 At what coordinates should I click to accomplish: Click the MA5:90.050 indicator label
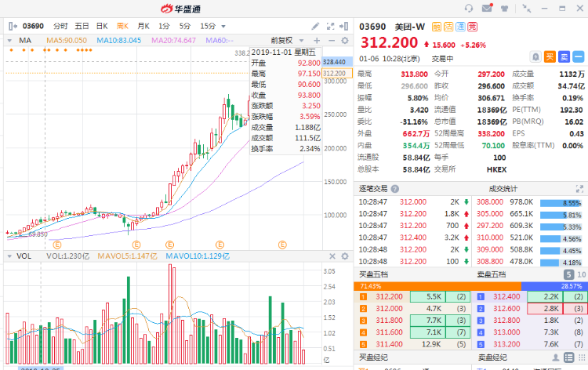(x=67, y=40)
